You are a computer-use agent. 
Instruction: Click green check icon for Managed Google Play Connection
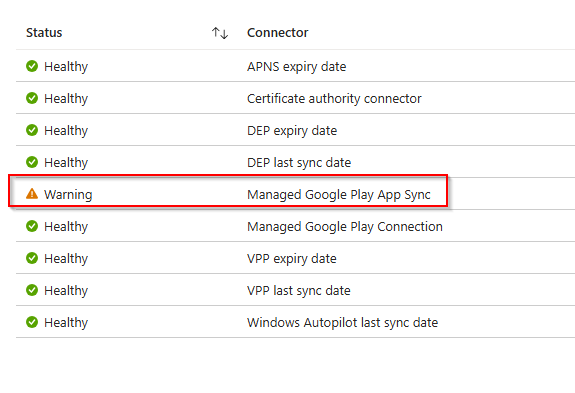(32, 226)
